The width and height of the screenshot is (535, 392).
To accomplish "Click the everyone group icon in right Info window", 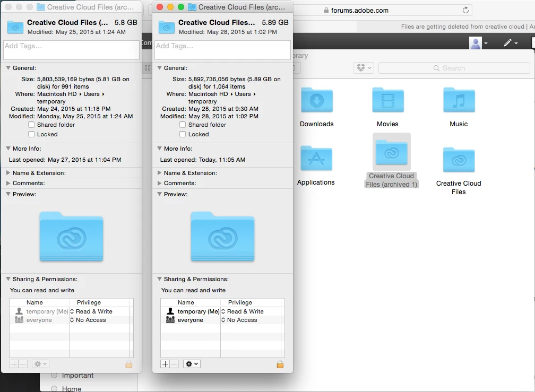I will tap(170, 320).
